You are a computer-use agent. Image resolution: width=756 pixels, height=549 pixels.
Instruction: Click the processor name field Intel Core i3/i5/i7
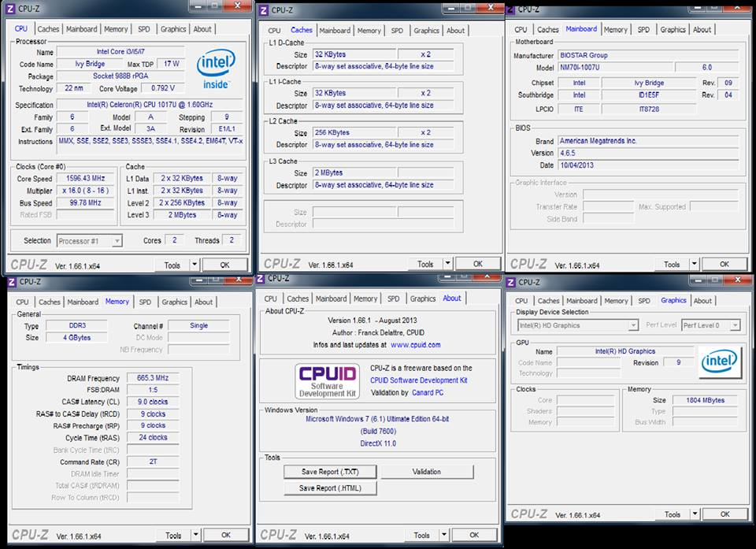click(120, 52)
